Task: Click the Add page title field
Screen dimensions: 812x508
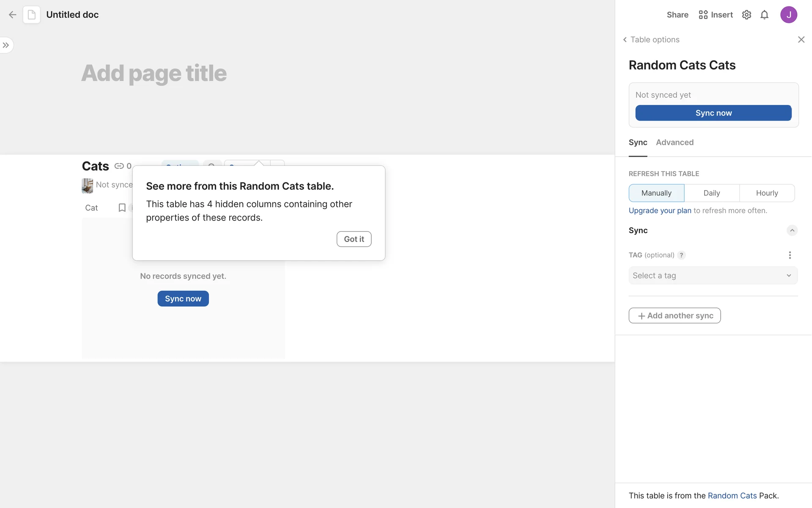Action: [154, 73]
